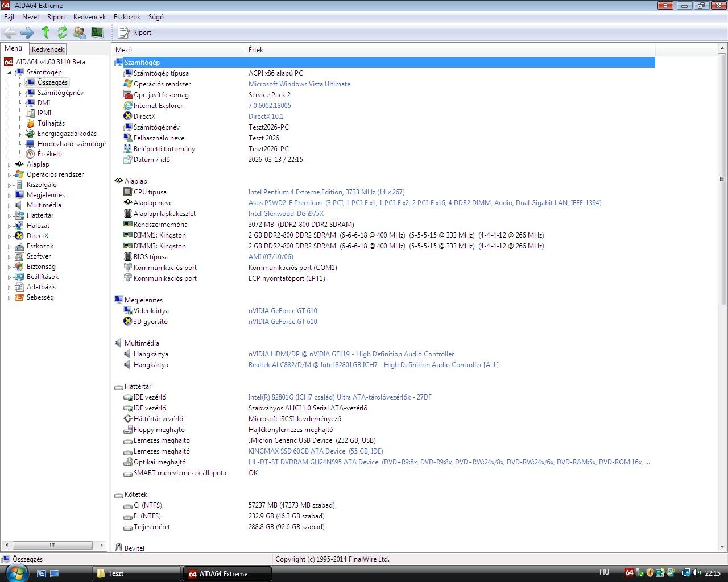Screen dimensions: 728x582
Task: Click the volume speaker tray icon
Action: [x=697, y=573]
